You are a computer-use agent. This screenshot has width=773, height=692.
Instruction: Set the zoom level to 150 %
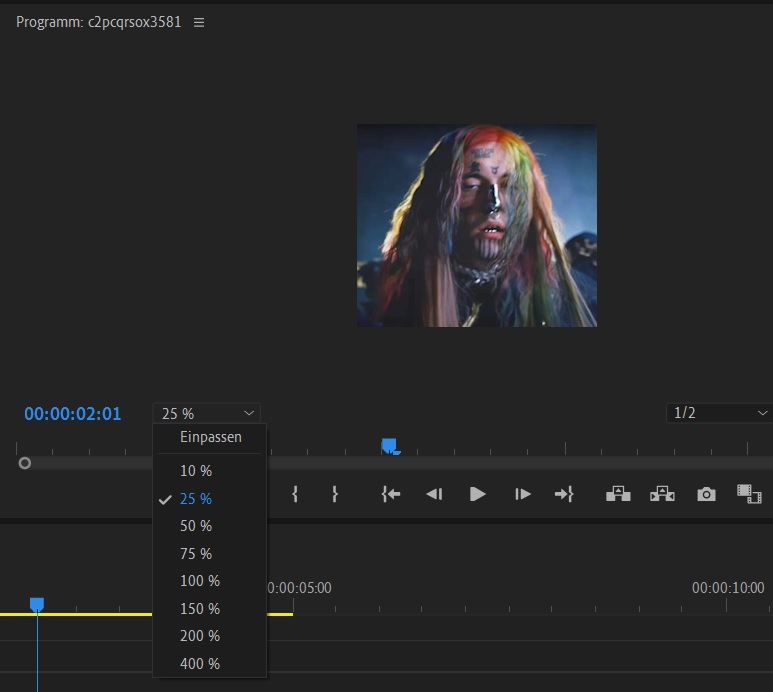[x=200, y=609]
